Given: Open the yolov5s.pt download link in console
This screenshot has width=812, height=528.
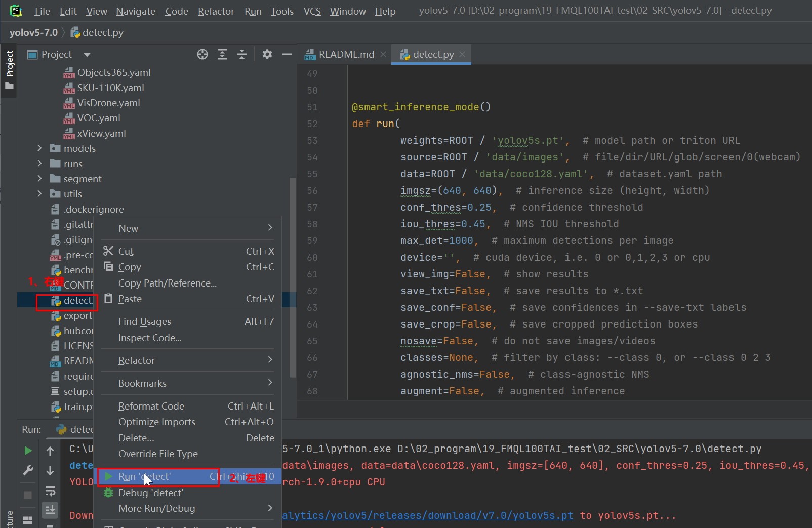Looking at the screenshot, I should (428, 515).
